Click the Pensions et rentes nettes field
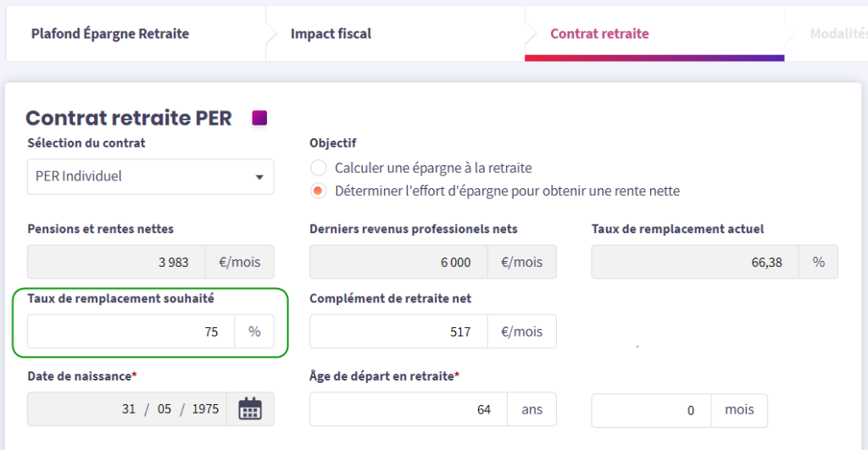This screenshot has width=868, height=450. click(117, 262)
